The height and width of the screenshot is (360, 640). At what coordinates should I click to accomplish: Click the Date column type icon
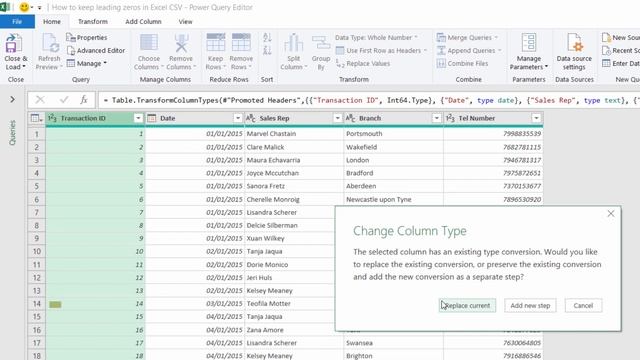[151, 118]
